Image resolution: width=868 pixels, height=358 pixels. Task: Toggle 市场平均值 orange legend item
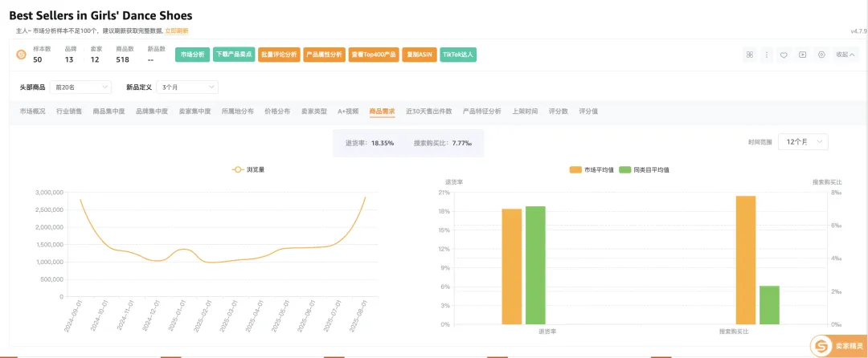click(592, 169)
